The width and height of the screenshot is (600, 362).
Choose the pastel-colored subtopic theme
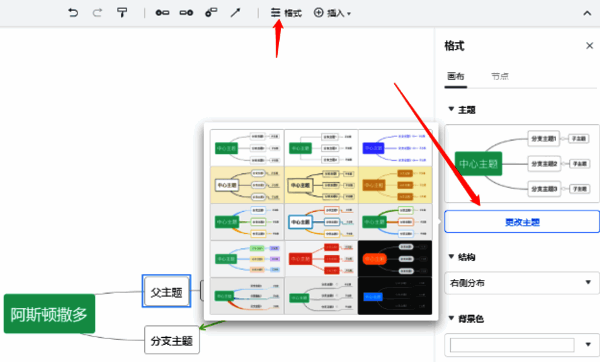[247, 259]
